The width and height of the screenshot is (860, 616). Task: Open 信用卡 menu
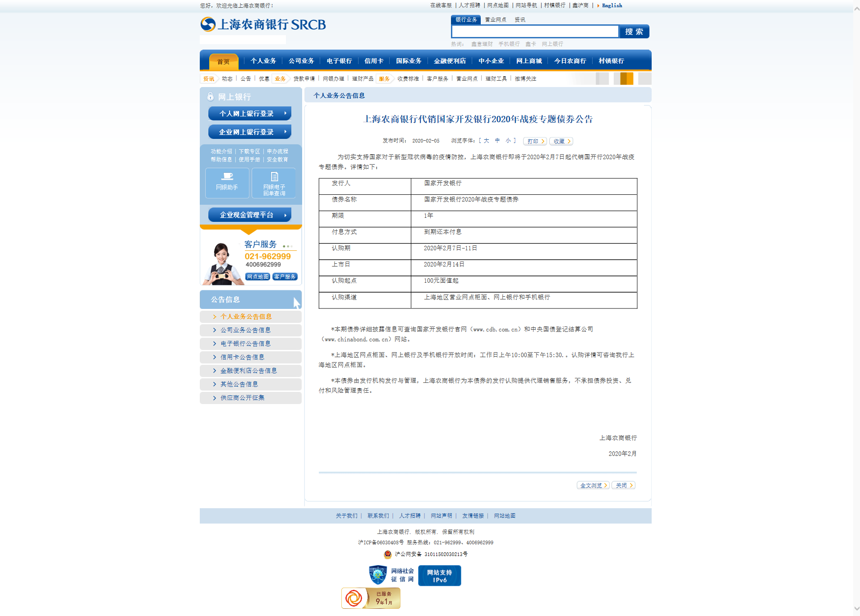pos(374,61)
